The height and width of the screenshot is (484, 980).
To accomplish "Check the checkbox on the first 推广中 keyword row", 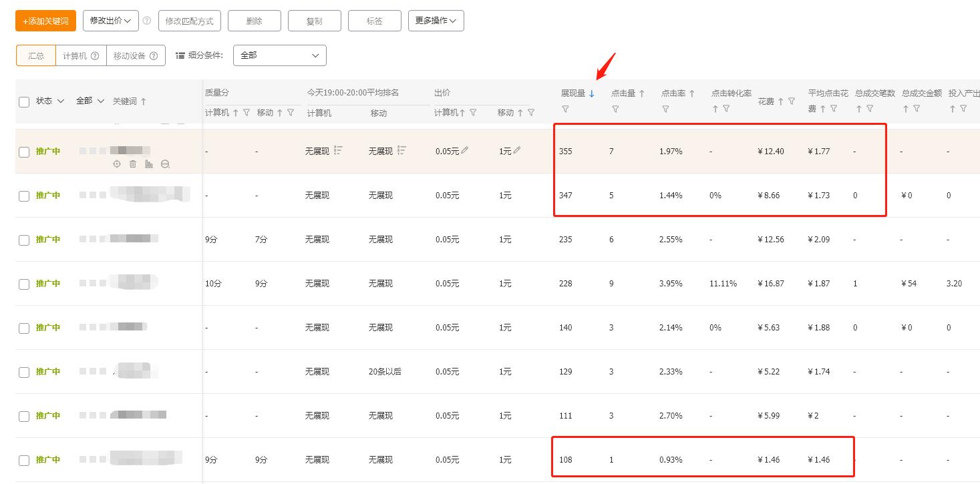I will click(x=25, y=151).
